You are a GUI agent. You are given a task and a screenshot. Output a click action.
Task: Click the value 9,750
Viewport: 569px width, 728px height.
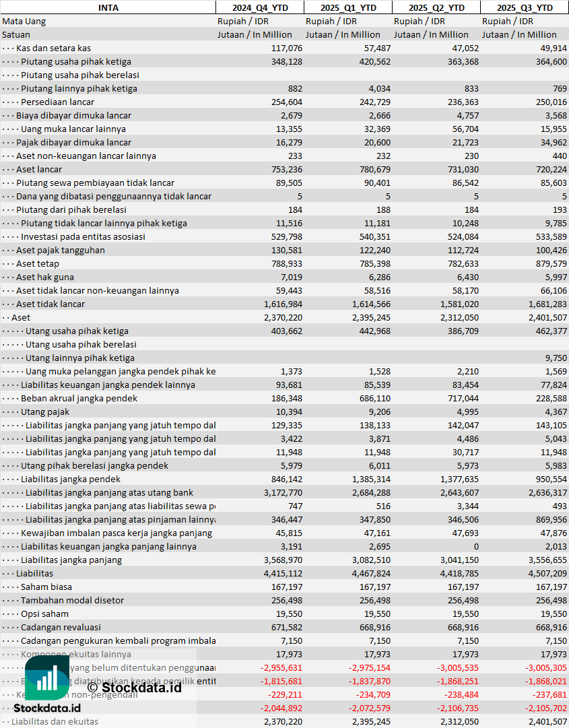click(556, 358)
